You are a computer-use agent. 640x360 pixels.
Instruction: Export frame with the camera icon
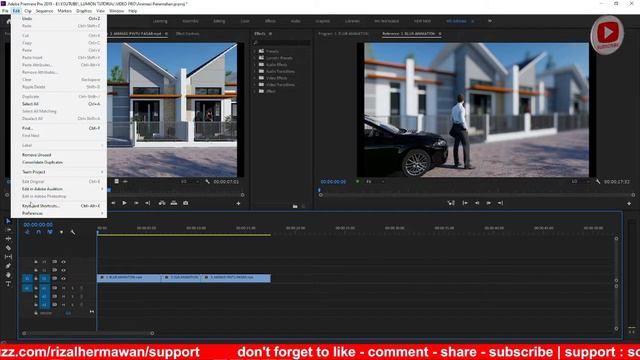[x=186, y=203]
